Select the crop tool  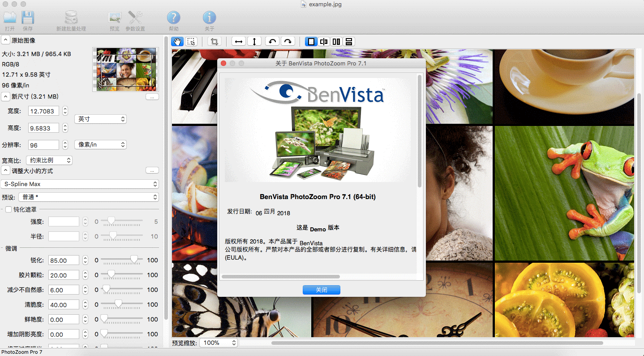pos(214,42)
